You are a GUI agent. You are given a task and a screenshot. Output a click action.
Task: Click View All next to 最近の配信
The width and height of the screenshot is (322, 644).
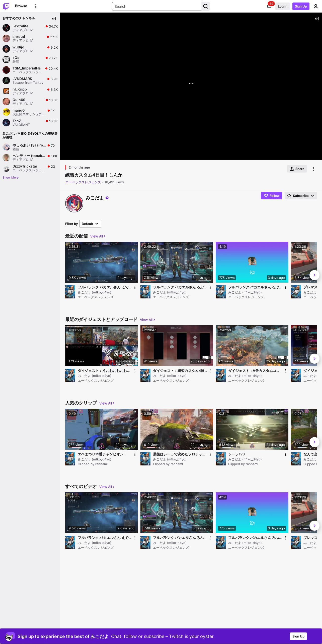pyautogui.click(x=98, y=236)
